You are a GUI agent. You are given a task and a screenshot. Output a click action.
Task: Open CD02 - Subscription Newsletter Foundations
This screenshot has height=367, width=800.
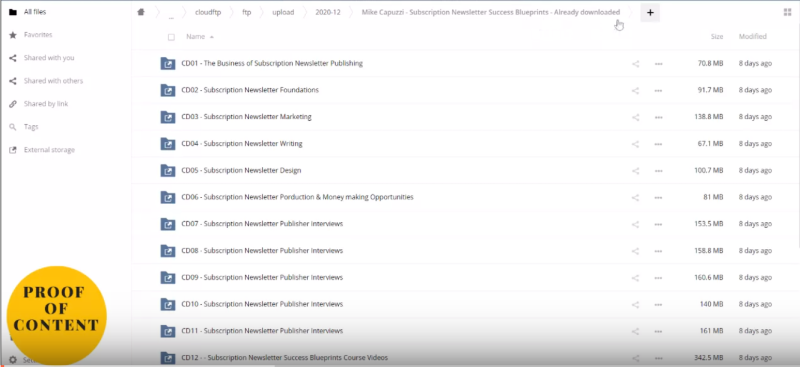[250, 90]
